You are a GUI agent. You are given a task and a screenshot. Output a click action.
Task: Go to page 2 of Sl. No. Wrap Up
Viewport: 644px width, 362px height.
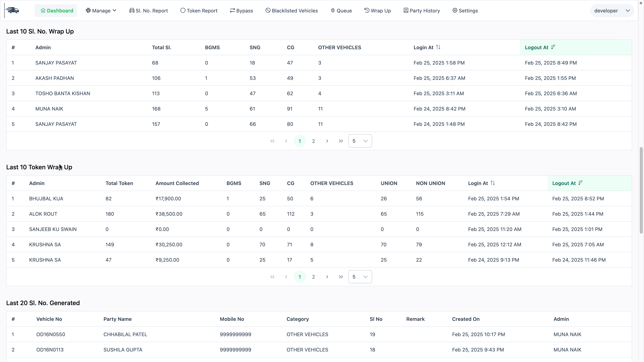[313, 141]
